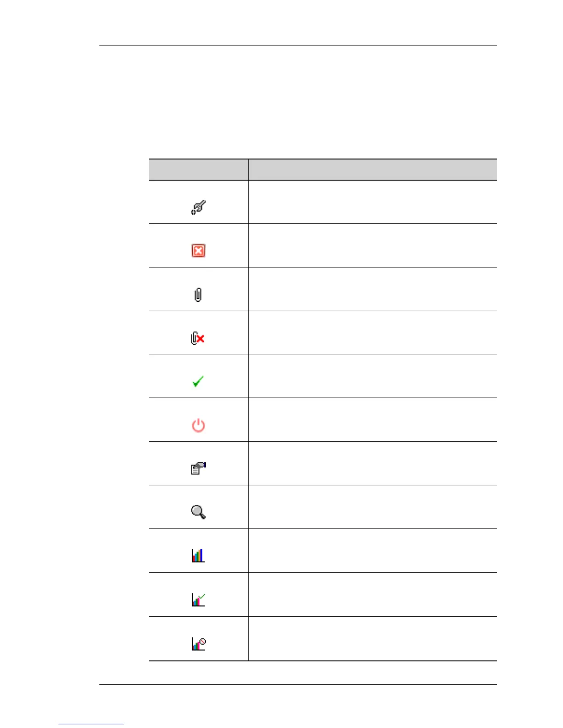Click the description cell beside the paperclip icon

tap(373, 289)
